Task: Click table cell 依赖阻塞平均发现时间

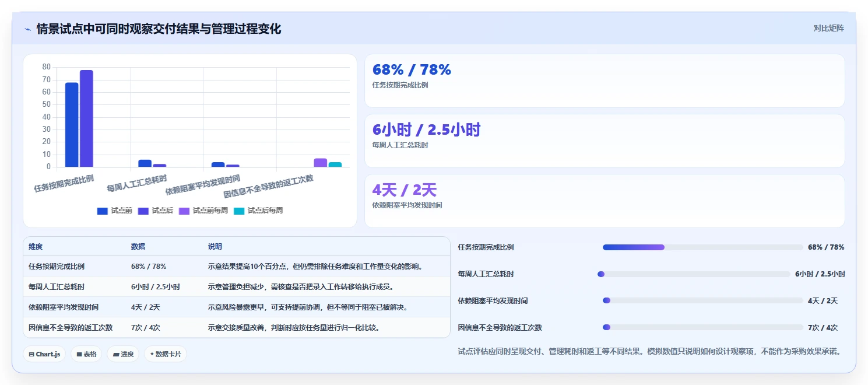Action: click(64, 307)
